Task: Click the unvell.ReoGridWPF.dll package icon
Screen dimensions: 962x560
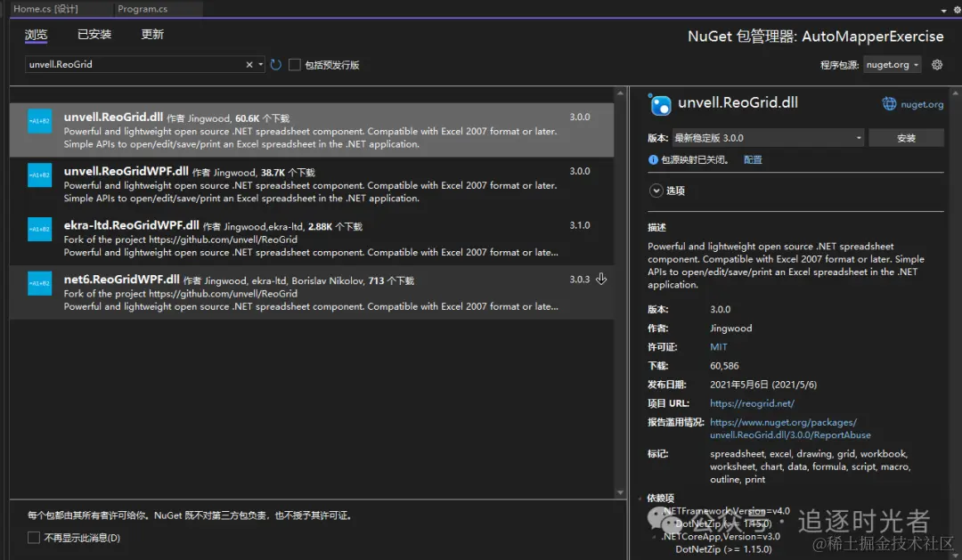Action: (x=39, y=174)
